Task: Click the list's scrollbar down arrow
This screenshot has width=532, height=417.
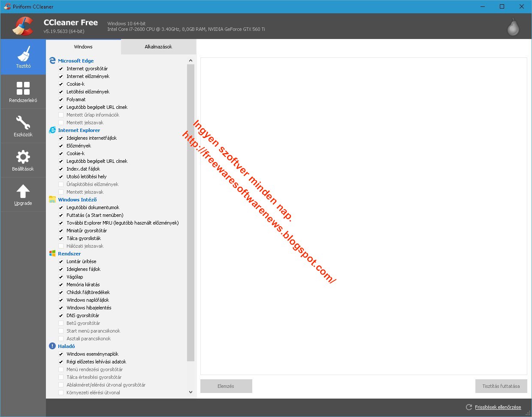Action: click(190, 392)
